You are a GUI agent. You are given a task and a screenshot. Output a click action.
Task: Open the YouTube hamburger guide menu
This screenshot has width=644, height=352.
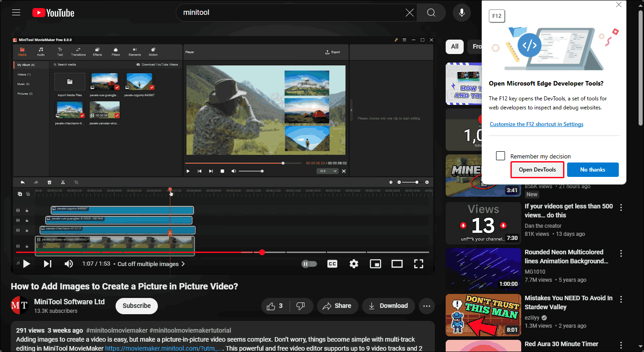click(16, 13)
